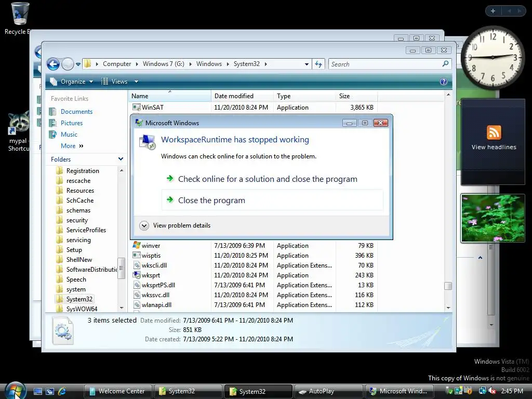Image resolution: width=532 pixels, height=399 pixels.
Task: Click the Show Desktop quick launch icon
Action: 37,392
